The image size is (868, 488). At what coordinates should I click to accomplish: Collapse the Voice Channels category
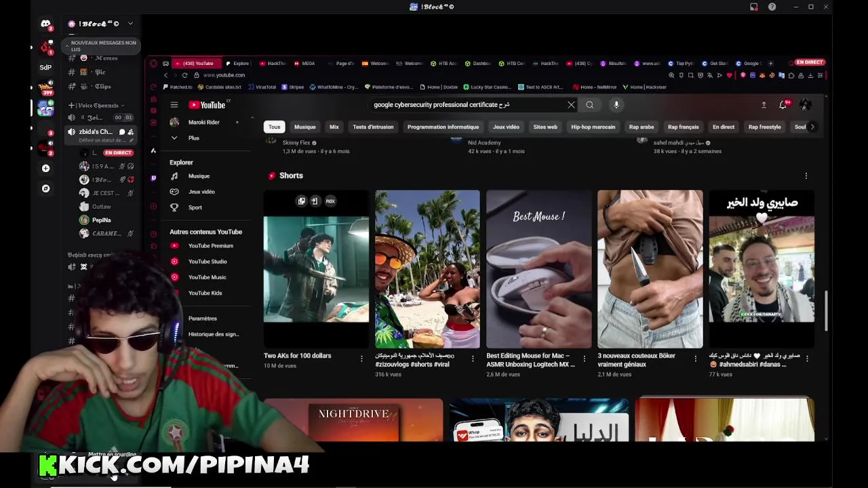[x=97, y=106]
